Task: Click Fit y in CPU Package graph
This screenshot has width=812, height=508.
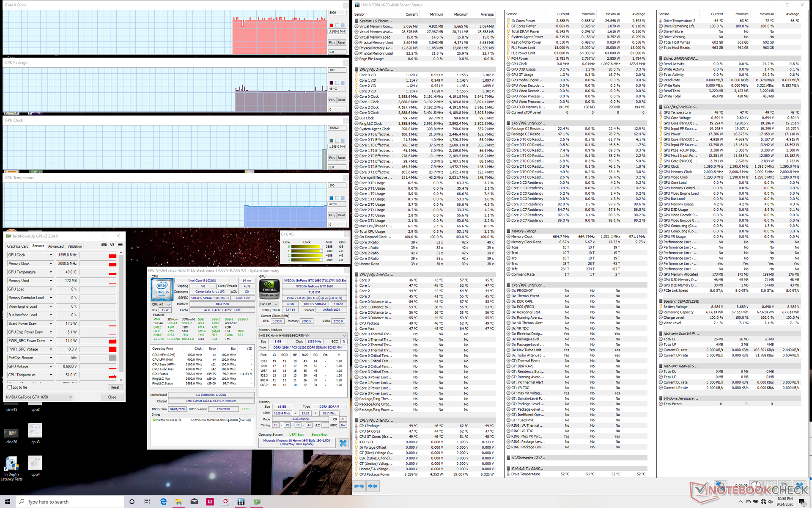Action: coord(332,100)
